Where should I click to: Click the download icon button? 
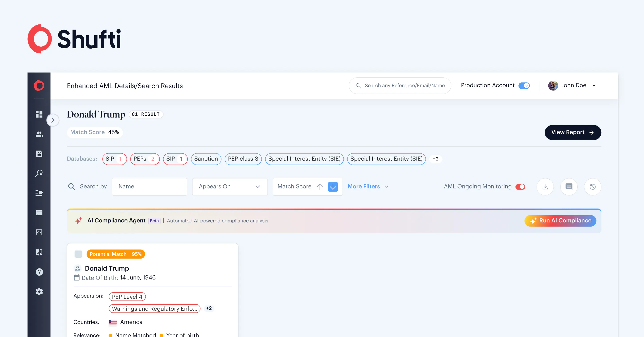545,186
